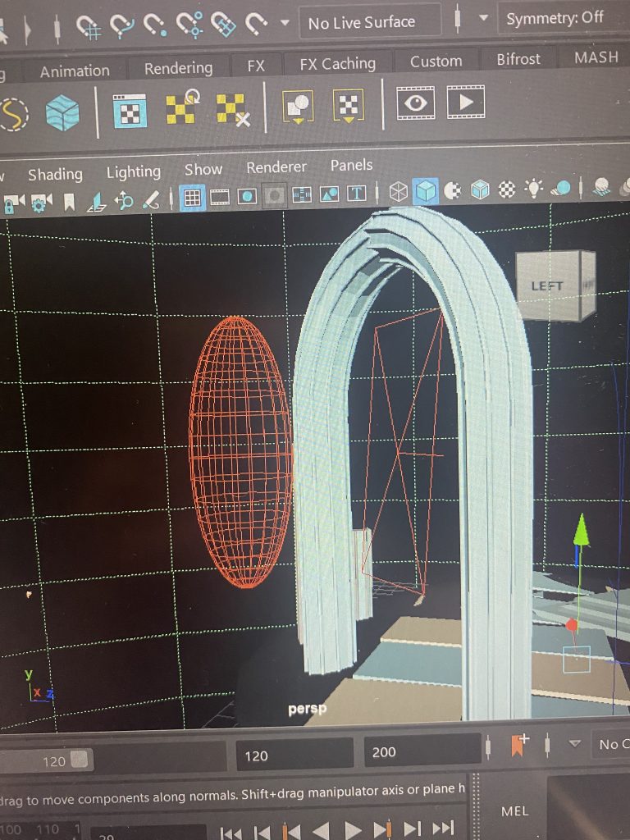Click the teal cube shelf icon
Viewport: 630px width, 840px height.
(x=62, y=112)
